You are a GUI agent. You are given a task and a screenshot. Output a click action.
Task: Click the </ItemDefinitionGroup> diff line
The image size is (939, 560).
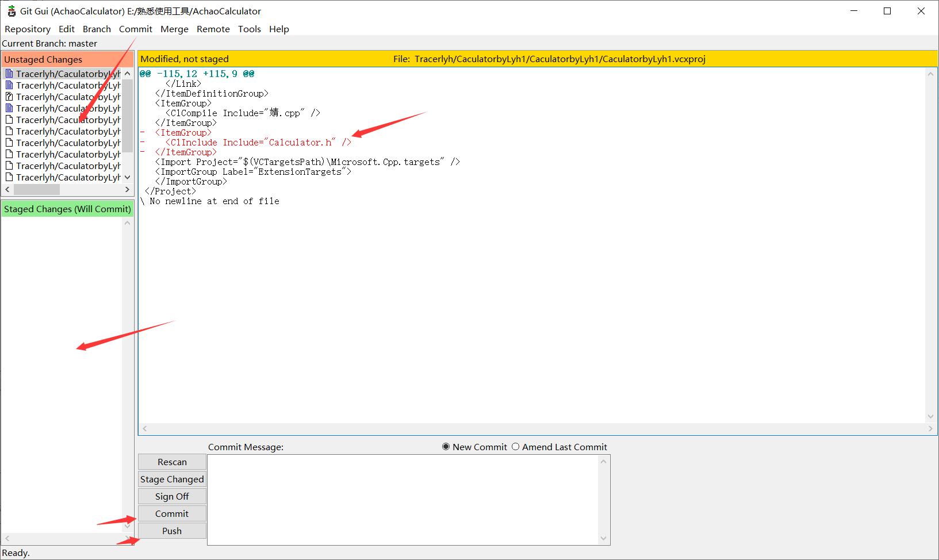(212, 93)
